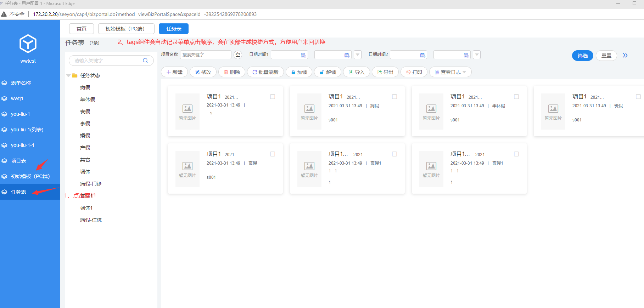Click the 解锁 unlock toolbar button
This screenshot has height=308, width=644.
[327, 72]
